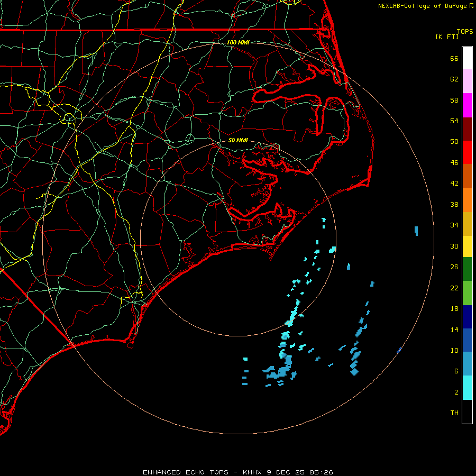Click the bright red swatch in the legend
Image resolution: width=476 pixels, height=476 pixels.
(x=467, y=152)
